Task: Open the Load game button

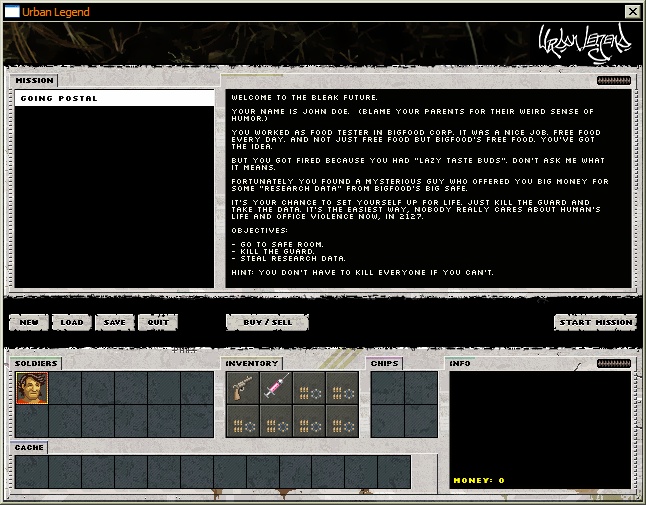Action: coord(72,323)
